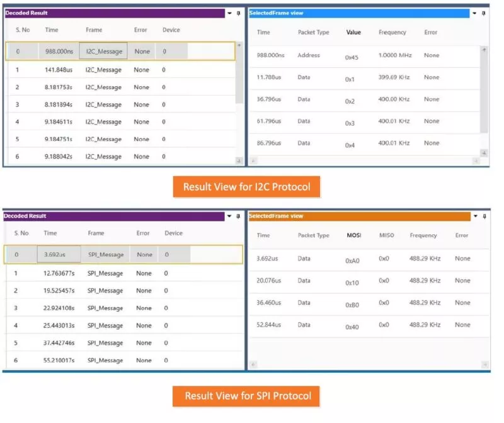Click scroll-down arrow in I2C Decoded Result list
The image size is (504, 423).
coord(239,161)
